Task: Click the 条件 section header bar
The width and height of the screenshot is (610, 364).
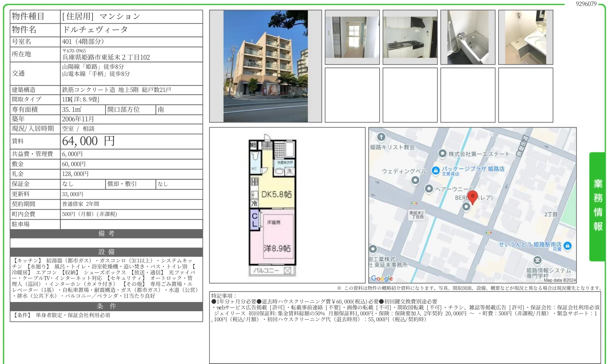Action: coord(106,306)
